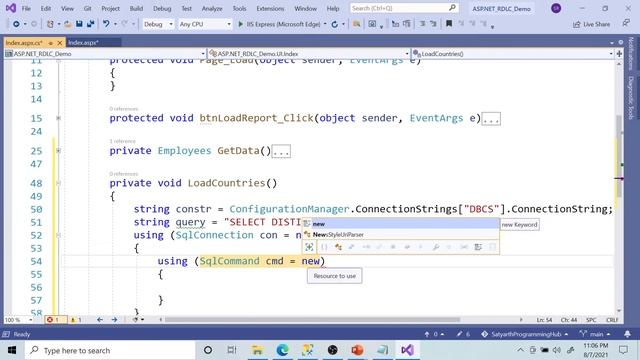This screenshot has width=640, height=360.
Task: Select 'new' keyword in IntelliSense list
Action: point(400,224)
